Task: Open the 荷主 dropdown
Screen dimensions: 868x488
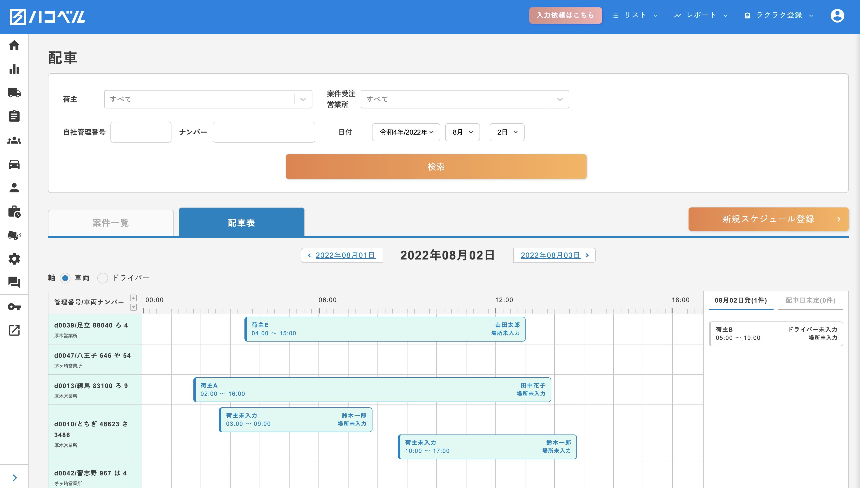Action: point(208,99)
